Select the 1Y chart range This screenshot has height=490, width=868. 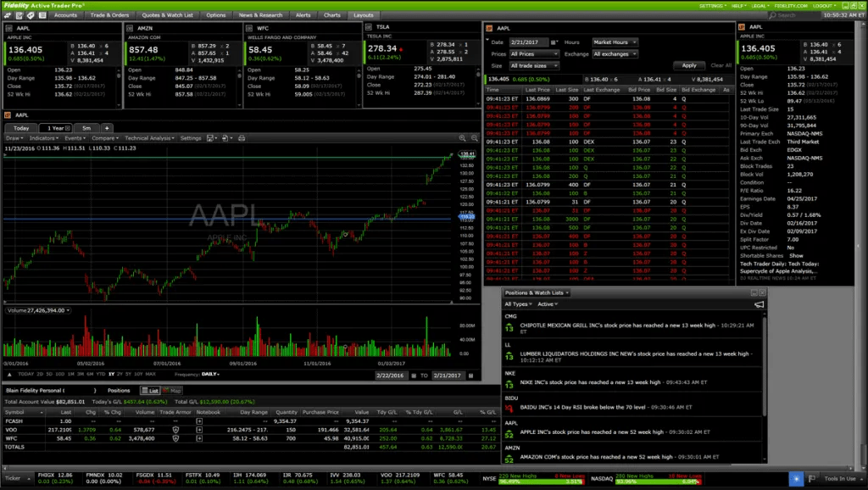click(x=111, y=375)
